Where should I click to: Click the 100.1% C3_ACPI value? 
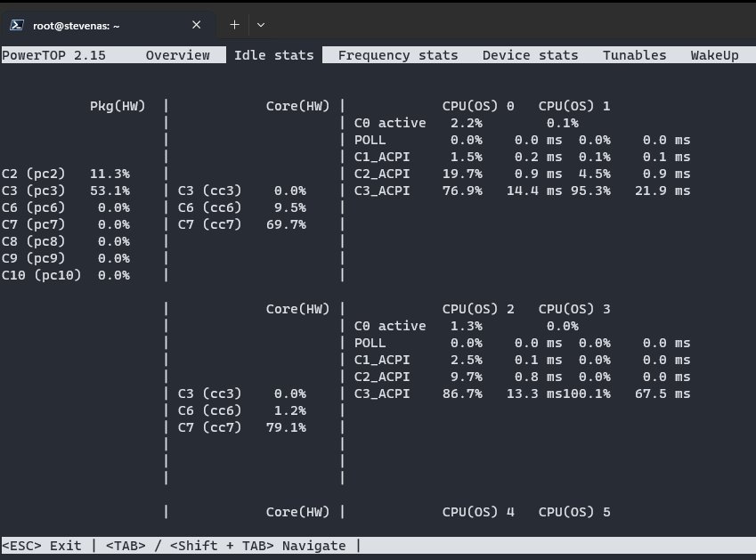click(x=587, y=394)
